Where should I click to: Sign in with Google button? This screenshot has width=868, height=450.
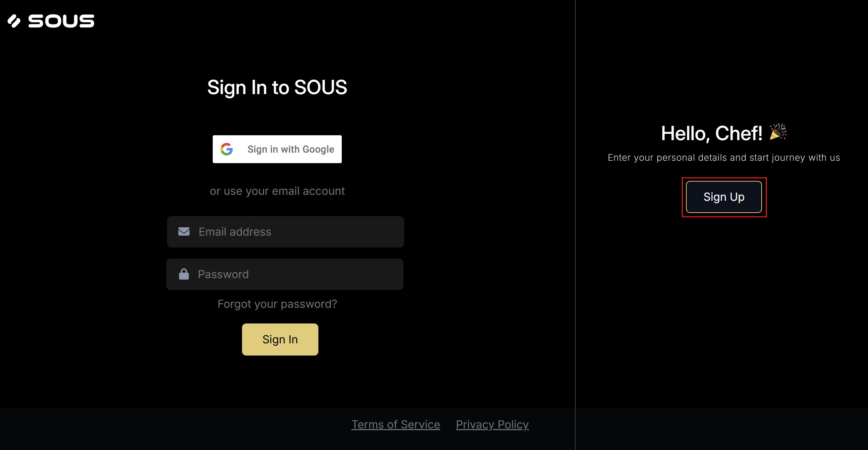[x=277, y=149]
